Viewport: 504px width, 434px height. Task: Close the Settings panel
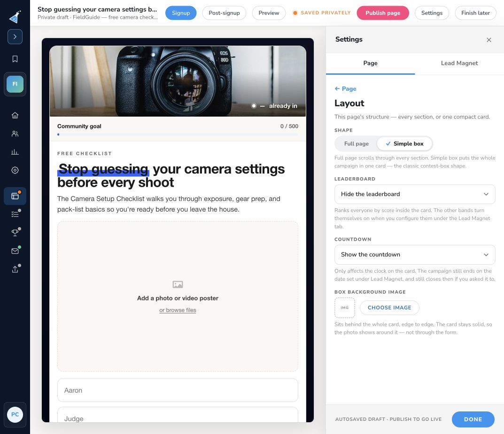click(488, 40)
